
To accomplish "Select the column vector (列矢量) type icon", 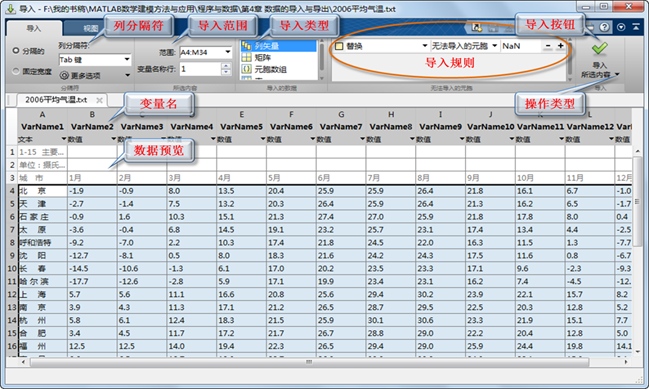I will pyautogui.click(x=247, y=46).
